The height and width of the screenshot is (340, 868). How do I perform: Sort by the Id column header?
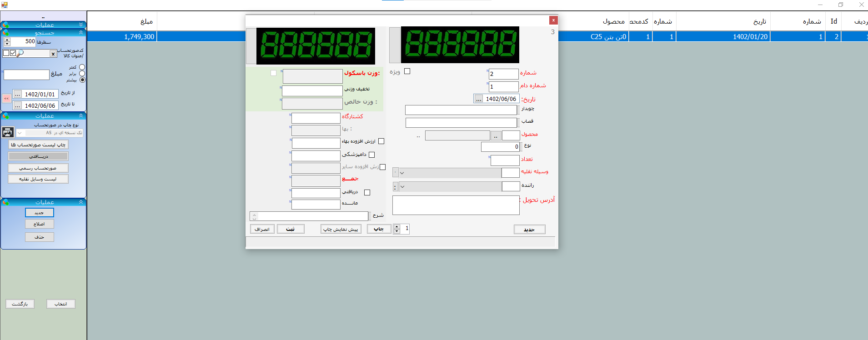click(x=834, y=21)
